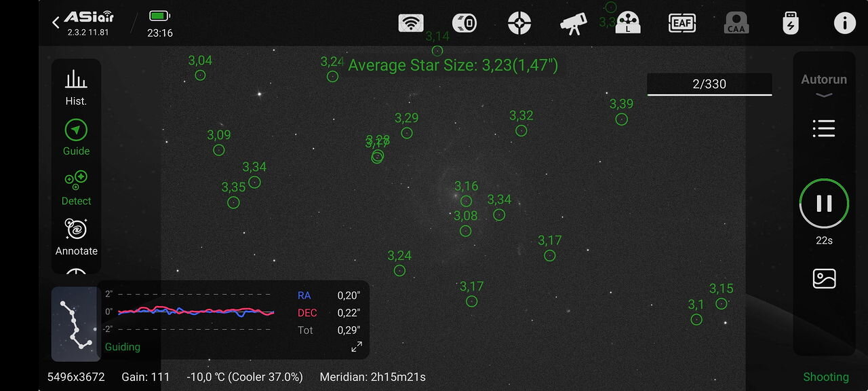
Task: Open the filter wheel L icon
Action: (x=628, y=23)
